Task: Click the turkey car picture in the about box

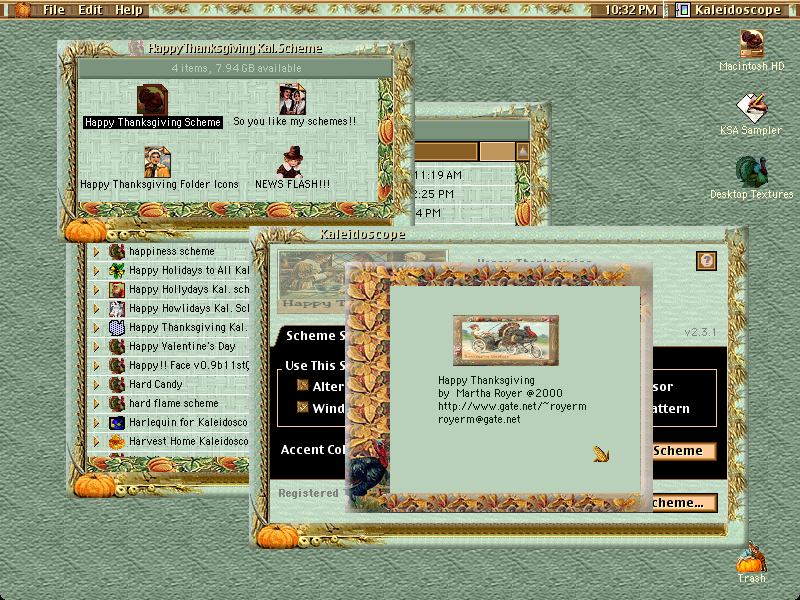Action: [x=506, y=340]
